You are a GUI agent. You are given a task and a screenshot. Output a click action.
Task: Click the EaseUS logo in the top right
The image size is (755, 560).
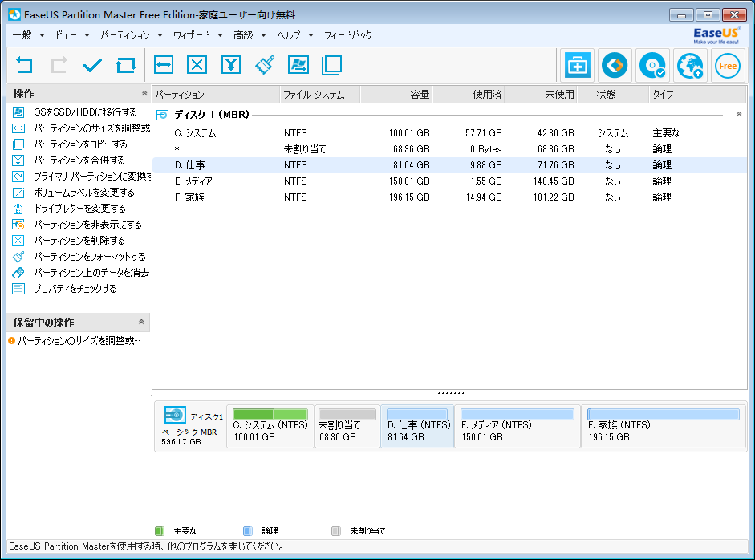coord(716,35)
